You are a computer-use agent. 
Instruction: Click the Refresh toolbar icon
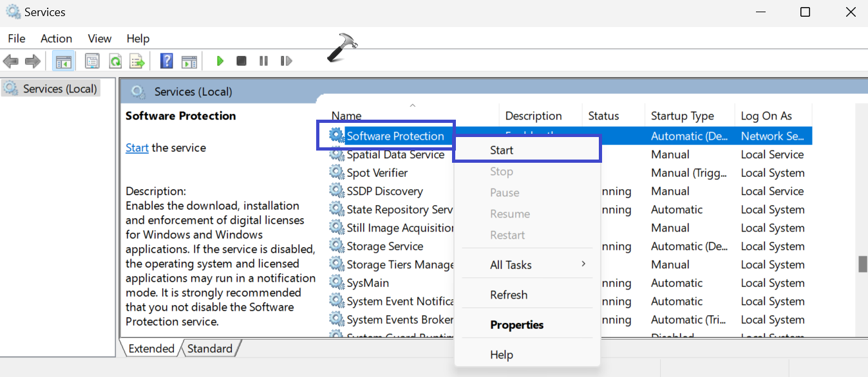115,61
